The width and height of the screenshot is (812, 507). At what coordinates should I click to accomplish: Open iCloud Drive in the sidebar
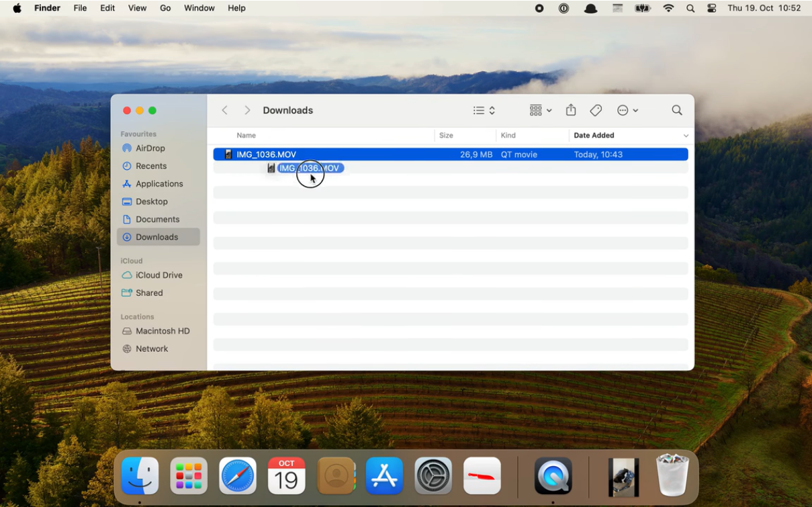[159, 275]
